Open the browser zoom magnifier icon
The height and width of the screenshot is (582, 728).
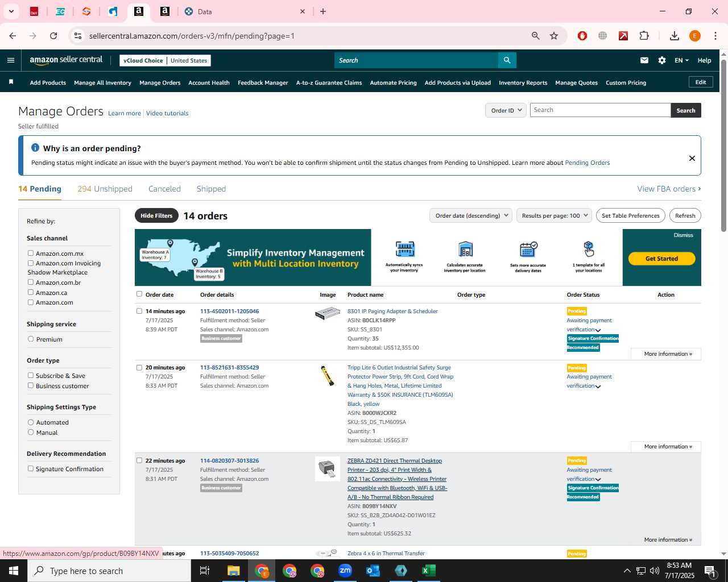(535, 36)
